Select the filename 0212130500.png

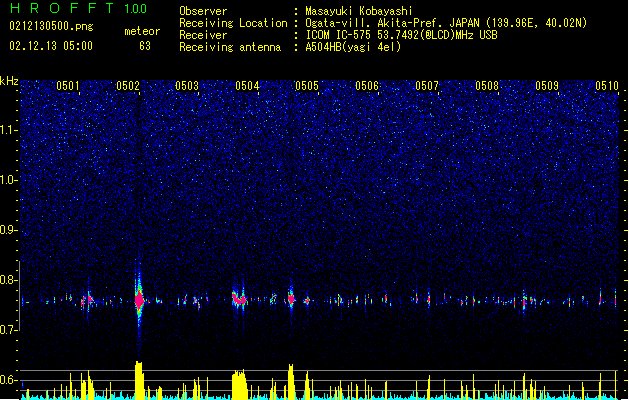[51, 26]
